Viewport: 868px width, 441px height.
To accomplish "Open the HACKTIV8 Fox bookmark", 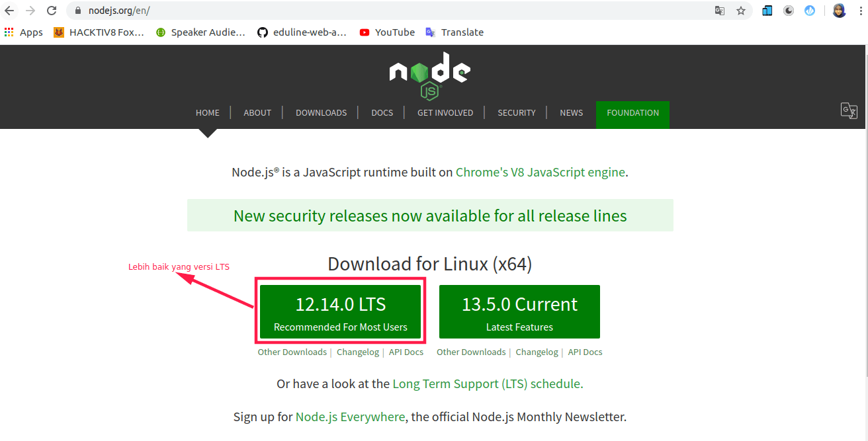I will coord(99,32).
